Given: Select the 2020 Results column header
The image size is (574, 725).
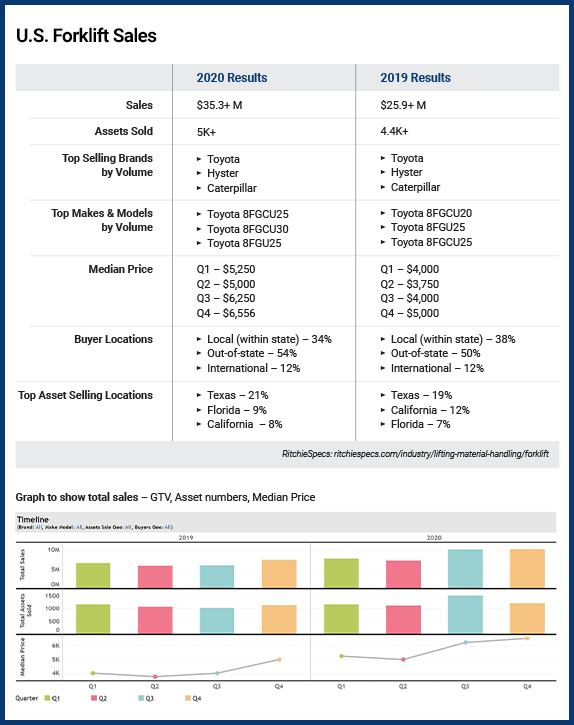Looking at the screenshot, I should pos(232,78).
